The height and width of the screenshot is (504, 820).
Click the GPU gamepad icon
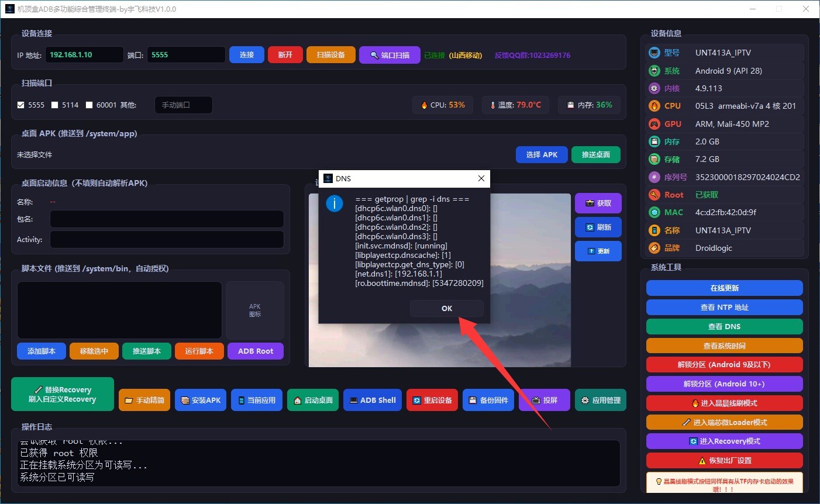[654, 124]
